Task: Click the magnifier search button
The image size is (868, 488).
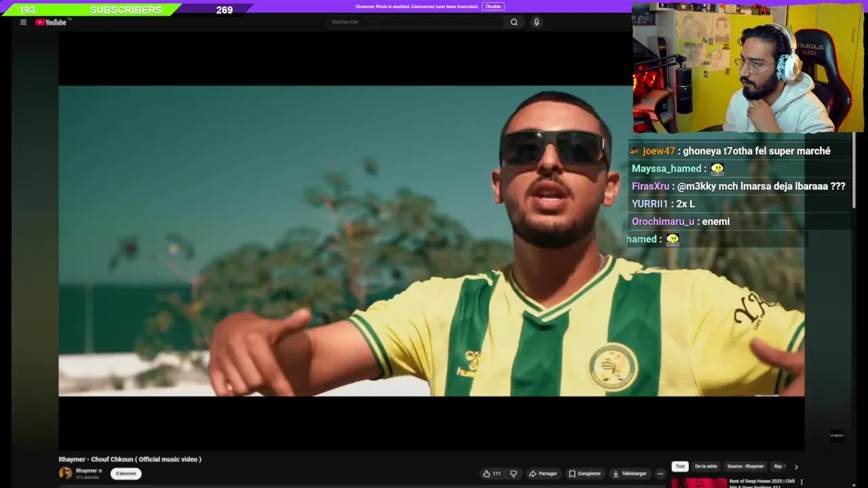Action: click(x=514, y=22)
